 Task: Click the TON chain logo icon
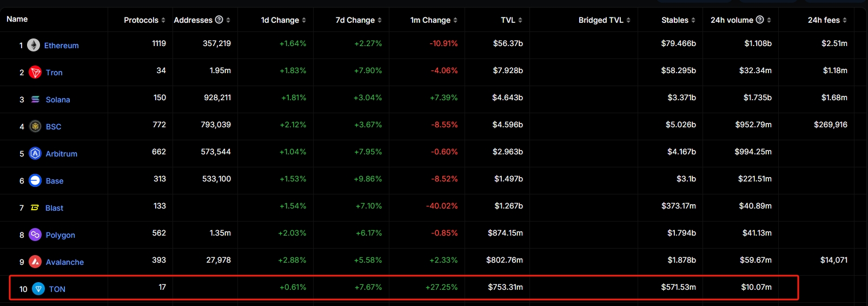(x=38, y=289)
